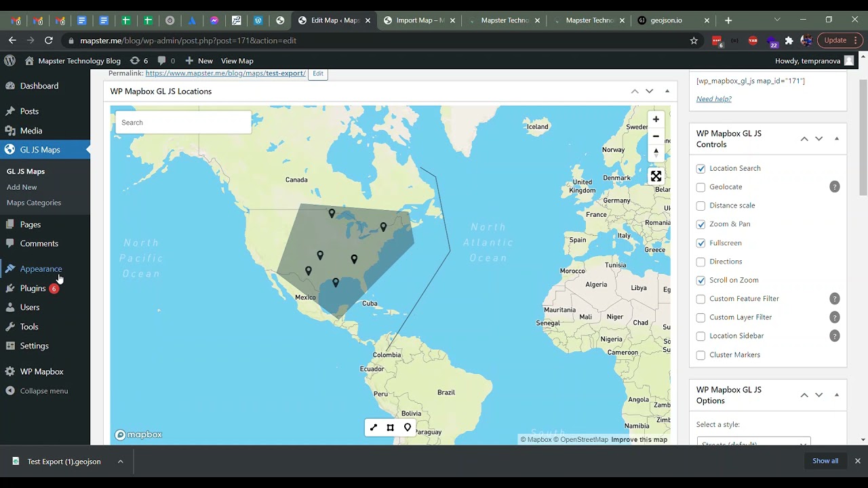The image size is (868, 488).
Task: Collapse WP Mapbox GL JS Options panel
Action: click(x=837, y=394)
